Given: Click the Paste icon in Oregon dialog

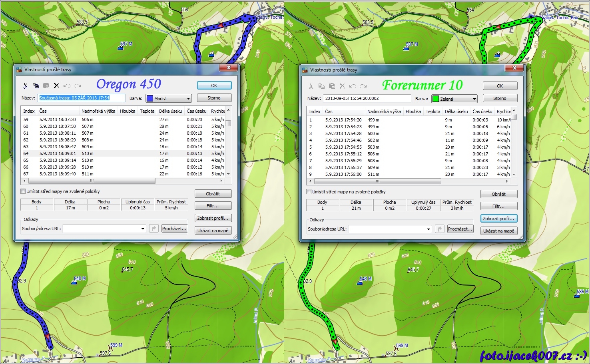Looking at the screenshot, I should click(46, 86).
